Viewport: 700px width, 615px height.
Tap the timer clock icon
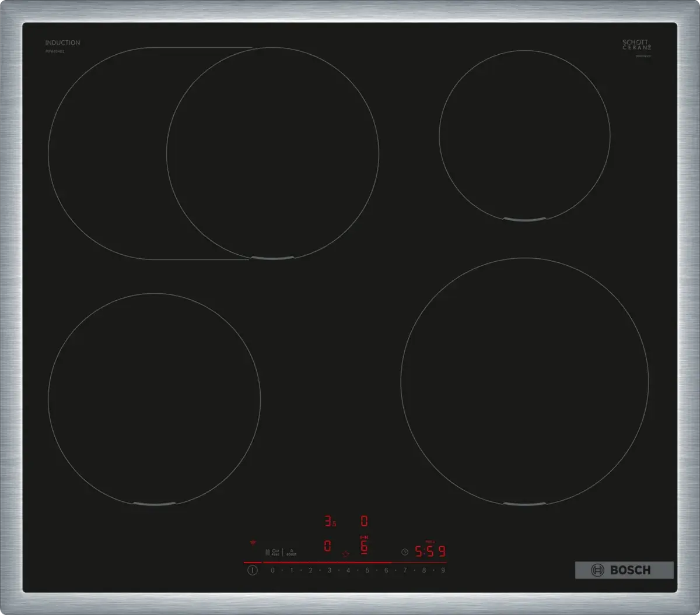click(405, 551)
